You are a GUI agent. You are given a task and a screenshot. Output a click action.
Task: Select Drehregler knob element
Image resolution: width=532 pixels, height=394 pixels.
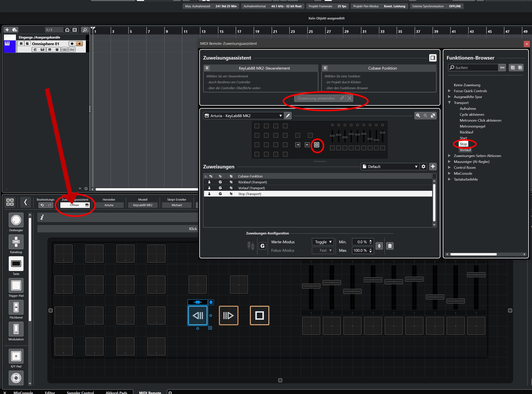coord(16,220)
